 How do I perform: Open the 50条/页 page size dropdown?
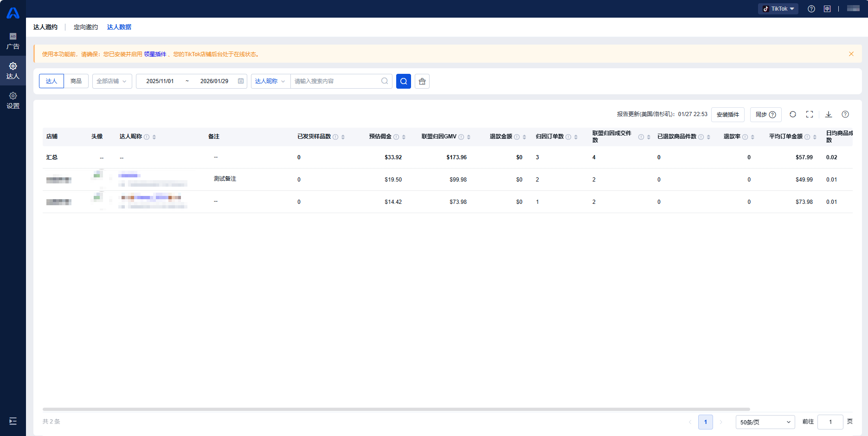[765, 422]
